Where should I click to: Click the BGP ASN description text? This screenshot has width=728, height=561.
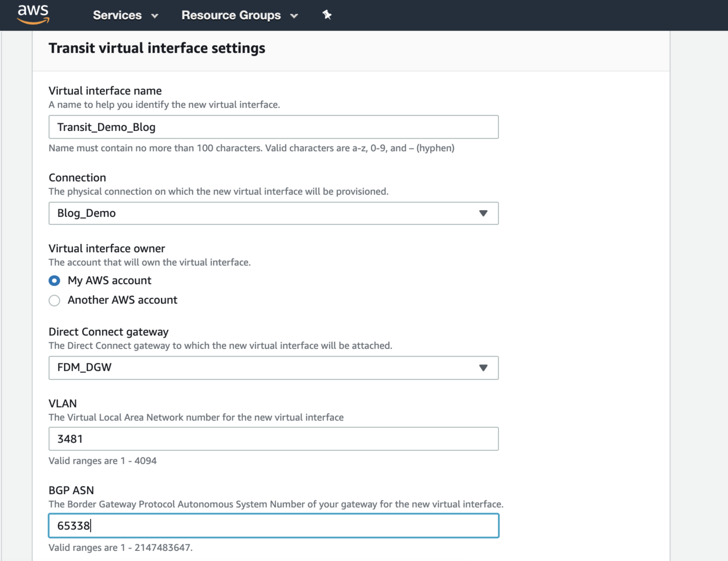pyautogui.click(x=276, y=504)
